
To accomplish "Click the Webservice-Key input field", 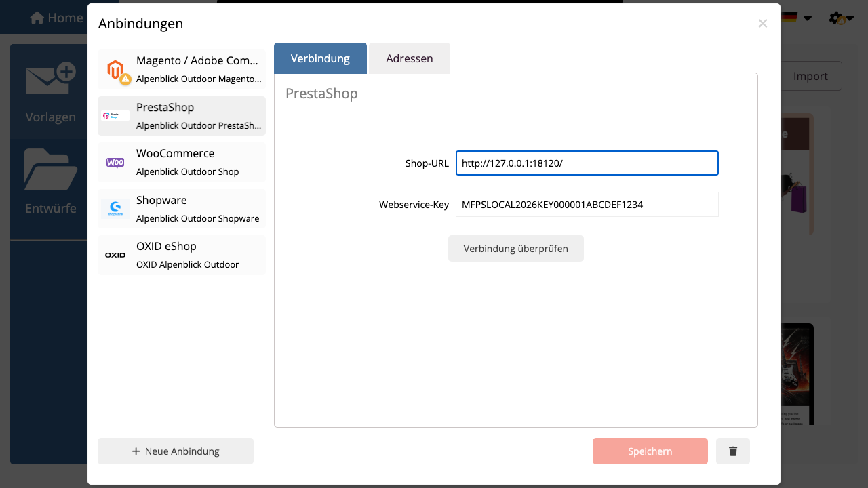I will point(587,204).
